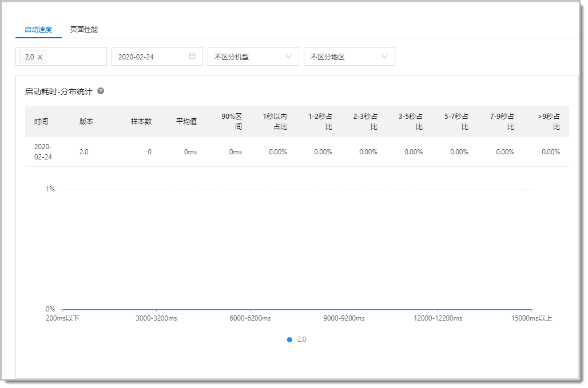Click the 1-2秒占比 column header

coord(320,121)
